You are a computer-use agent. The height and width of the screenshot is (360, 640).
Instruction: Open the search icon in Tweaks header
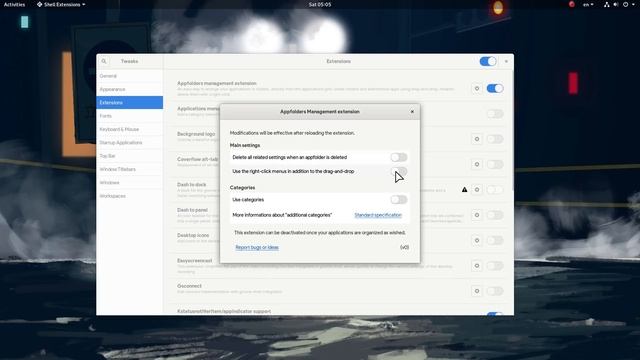pos(104,61)
